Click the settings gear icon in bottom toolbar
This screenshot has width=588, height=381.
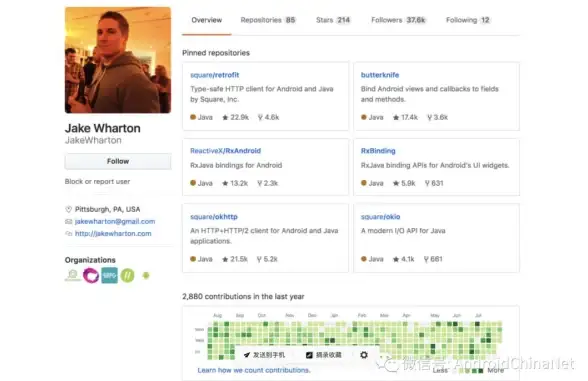point(364,355)
